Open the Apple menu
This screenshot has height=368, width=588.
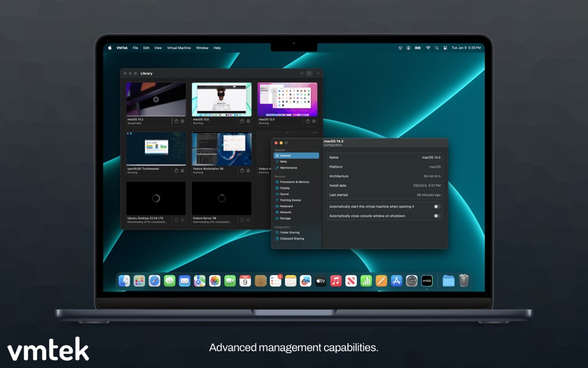click(110, 48)
